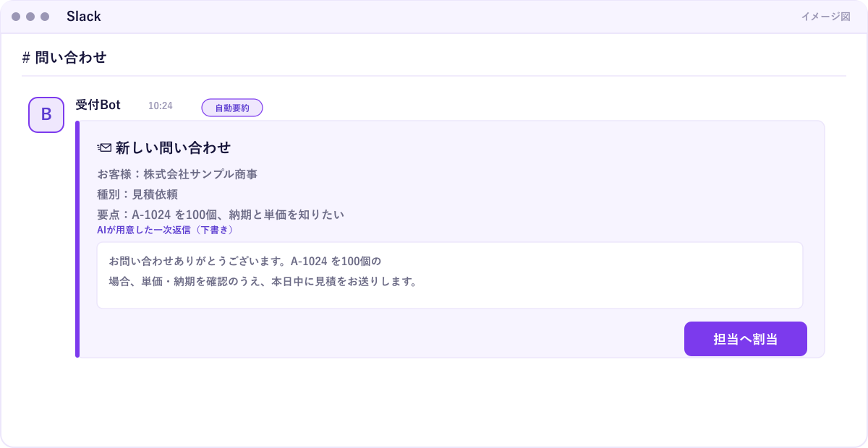Click the third gray window control dot

(45, 17)
